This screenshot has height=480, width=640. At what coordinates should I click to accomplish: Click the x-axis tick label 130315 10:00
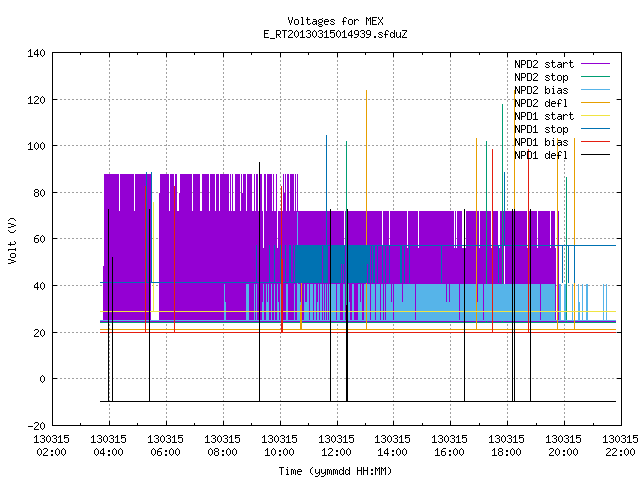coord(280,446)
